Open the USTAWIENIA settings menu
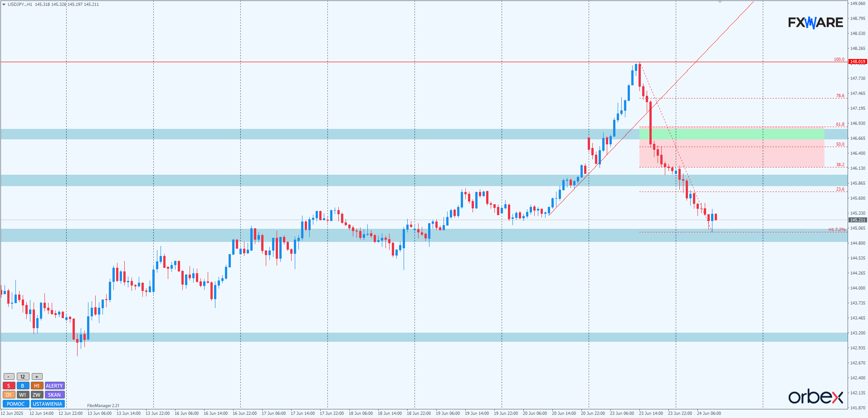Viewport: 868px width, 418px height. pyautogui.click(x=48, y=404)
